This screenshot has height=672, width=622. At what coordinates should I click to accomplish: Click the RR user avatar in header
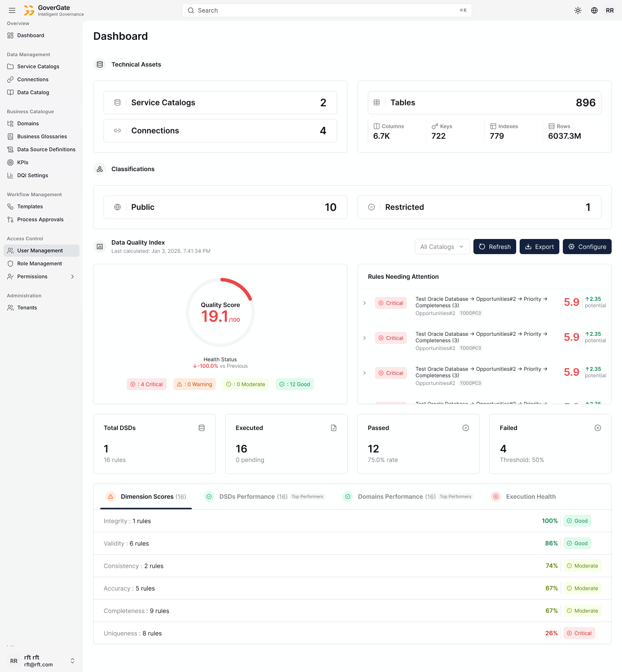coord(610,10)
